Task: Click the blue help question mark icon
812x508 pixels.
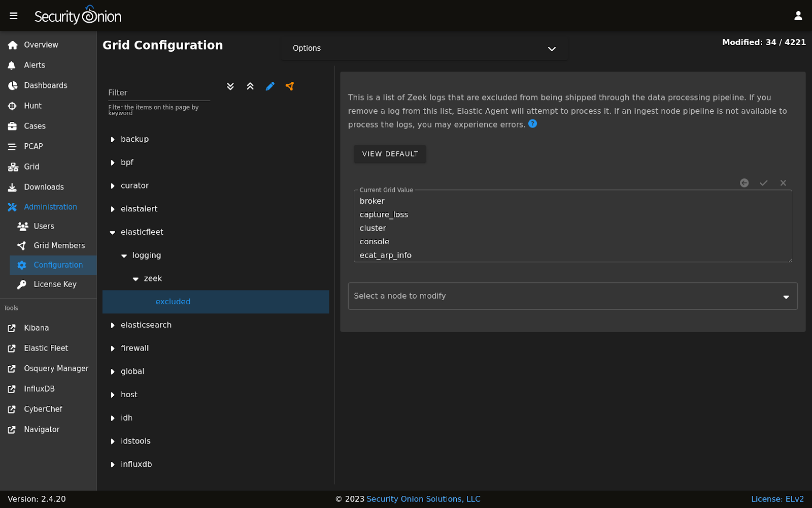Action: (532, 123)
